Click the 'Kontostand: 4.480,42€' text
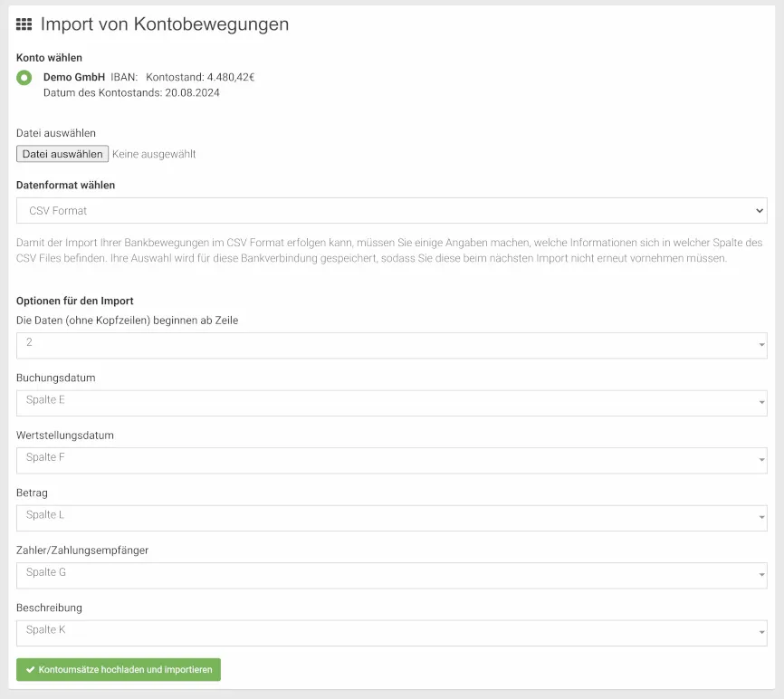The image size is (784, 699). coord(200,77)
